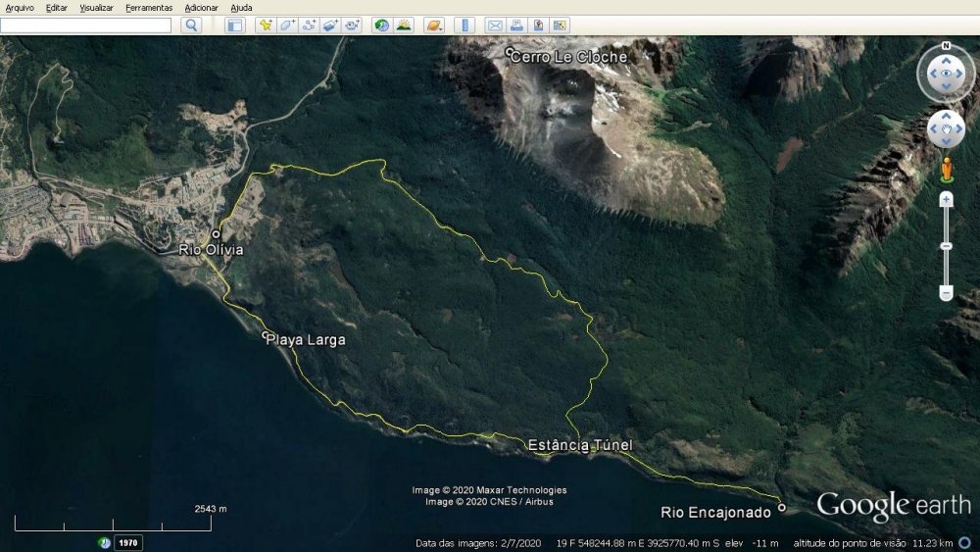This screenshot has height=552, width=980.
Task: Click the zoom slider handle
Action: 947,245
